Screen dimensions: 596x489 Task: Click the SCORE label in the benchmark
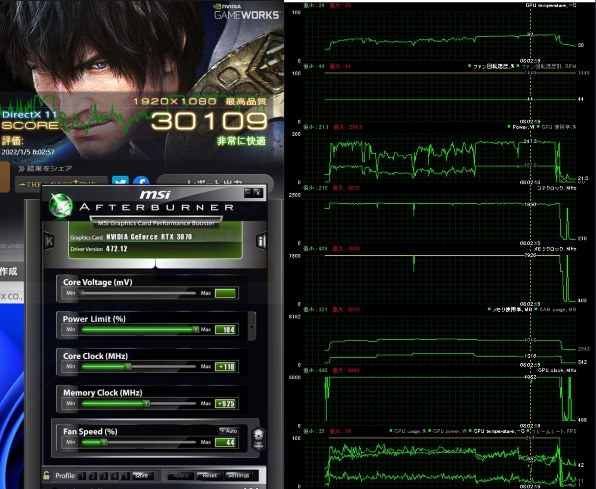tap(30, 125)
